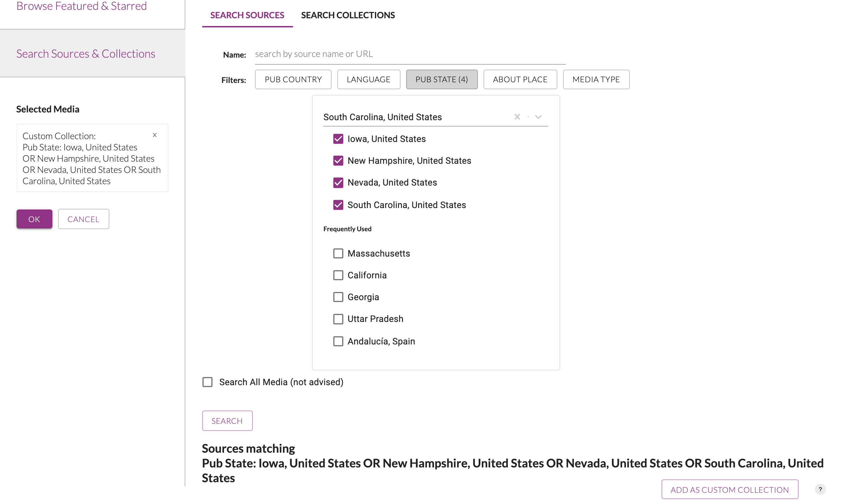Viewport: 844px width, 504px height.
Task: Check the Massachusetts state option
Action: pos(338,253)
